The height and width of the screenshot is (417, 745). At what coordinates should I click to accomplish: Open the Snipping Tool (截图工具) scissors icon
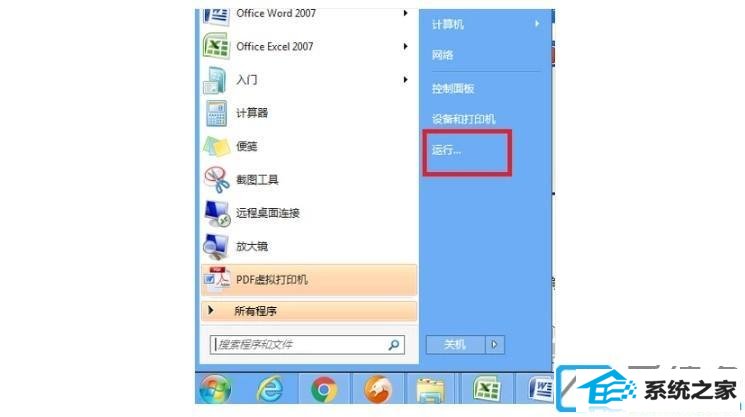(x=217, y=180)
